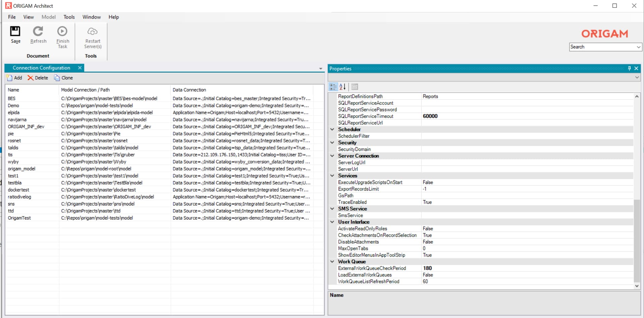
Task: Open the File menu
Action: [12, 17]
